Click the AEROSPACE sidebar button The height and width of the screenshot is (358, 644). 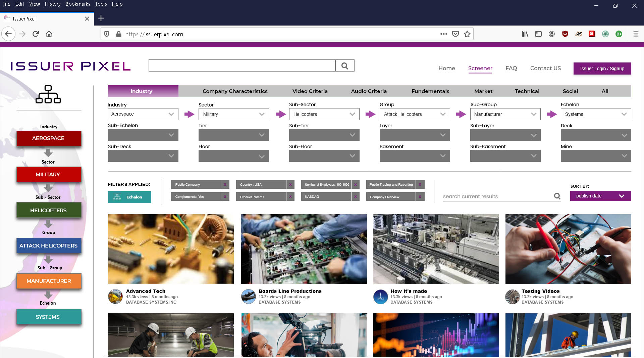[49, 138]
